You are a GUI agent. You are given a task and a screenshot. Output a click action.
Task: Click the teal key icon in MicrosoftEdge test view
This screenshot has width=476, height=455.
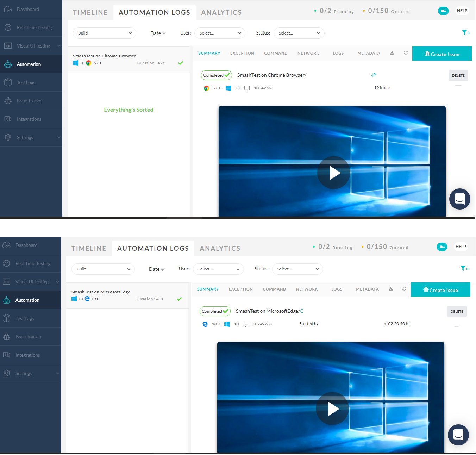tap(442, 247)
